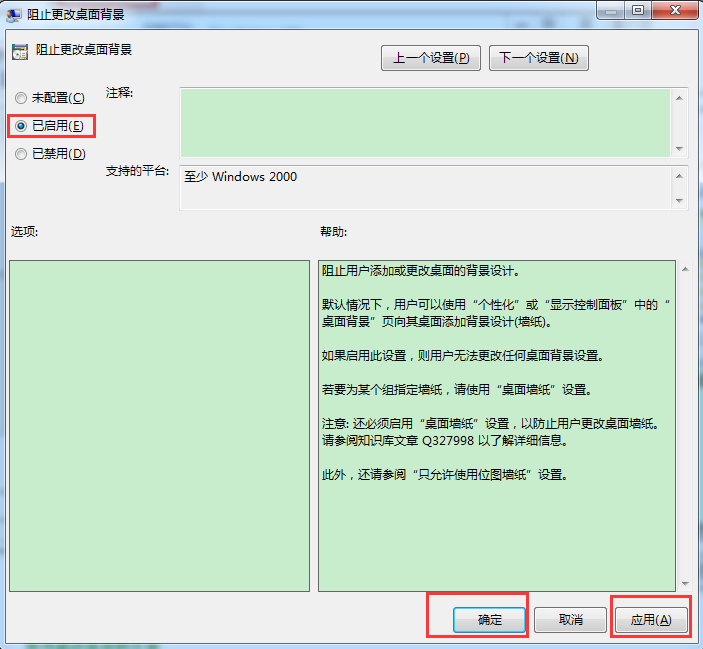Confirm with the 确定 button
The width and height of the screenshot is (703, 649).
pyautogui.click(x=489, y=620)
